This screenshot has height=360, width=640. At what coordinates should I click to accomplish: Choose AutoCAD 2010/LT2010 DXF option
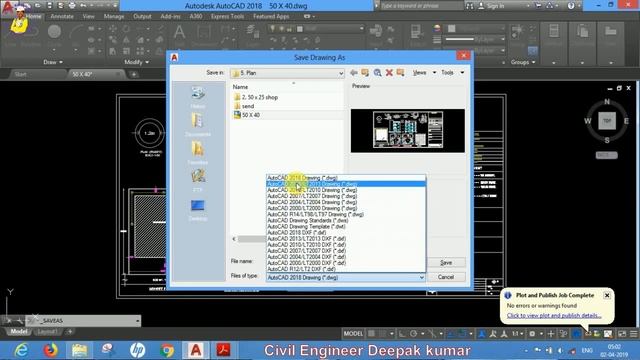pos(346,245)
